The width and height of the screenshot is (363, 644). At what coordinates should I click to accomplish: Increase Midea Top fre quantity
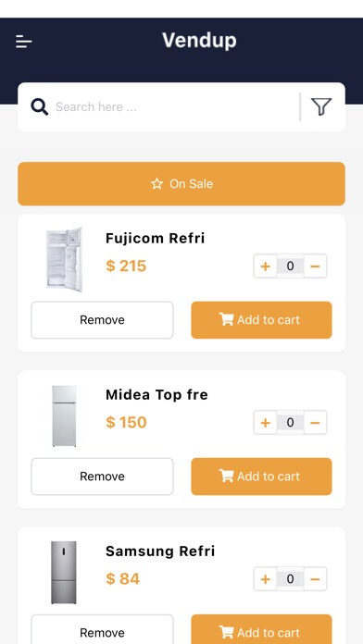click(265, 422)
